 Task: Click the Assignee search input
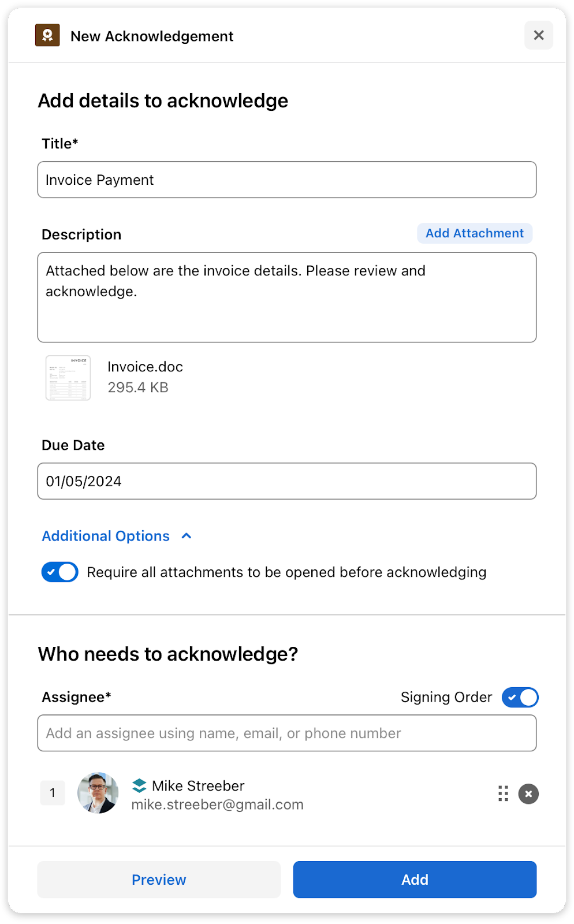287,733
